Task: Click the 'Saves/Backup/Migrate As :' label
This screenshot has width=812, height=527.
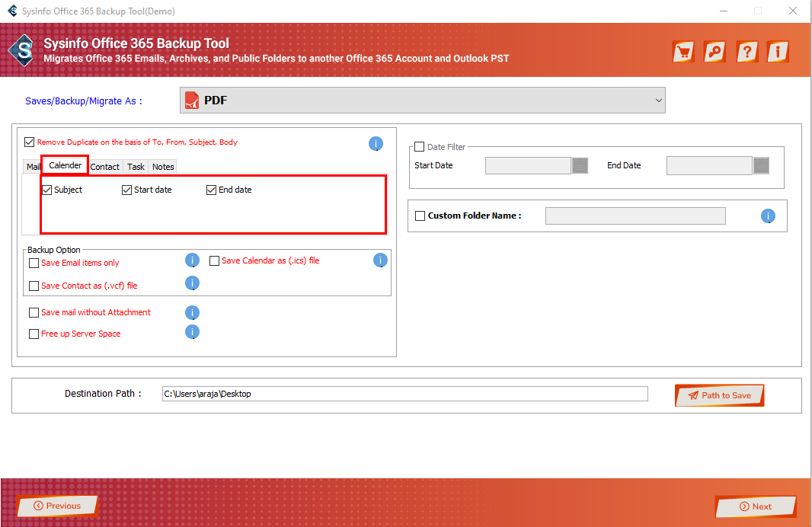Action: pos(83,101)
